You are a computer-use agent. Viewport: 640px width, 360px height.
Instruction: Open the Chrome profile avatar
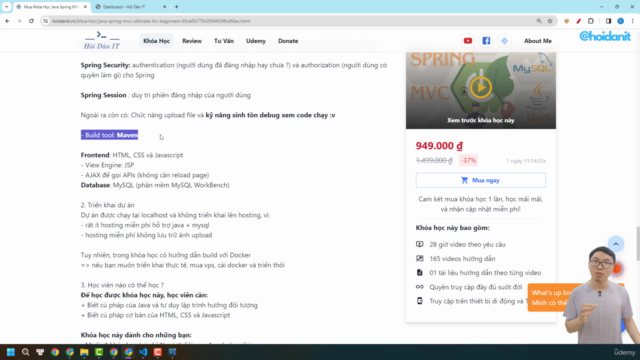(x=620, y=21)
